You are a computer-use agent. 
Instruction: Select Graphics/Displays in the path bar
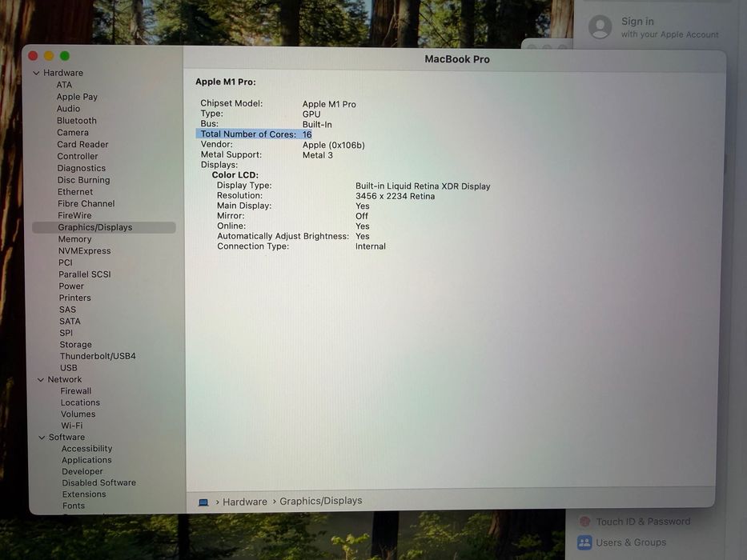point(320,501)
